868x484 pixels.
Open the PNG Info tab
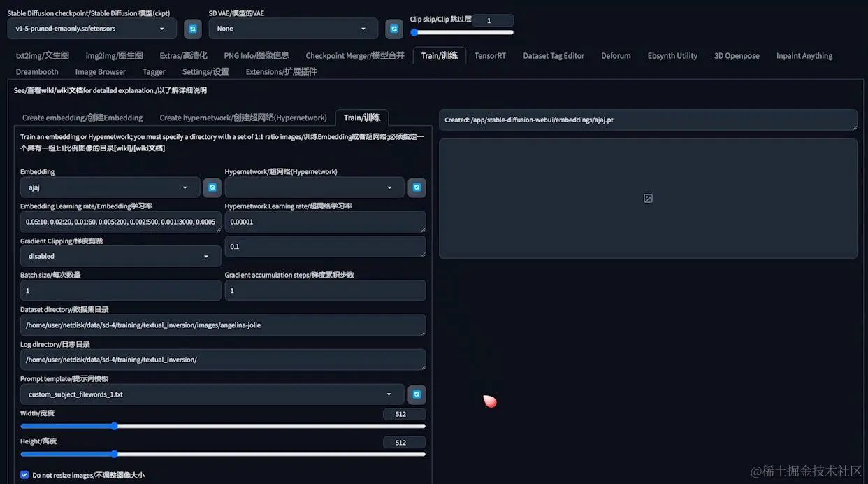pyautogui.click(x=256, y=56)
